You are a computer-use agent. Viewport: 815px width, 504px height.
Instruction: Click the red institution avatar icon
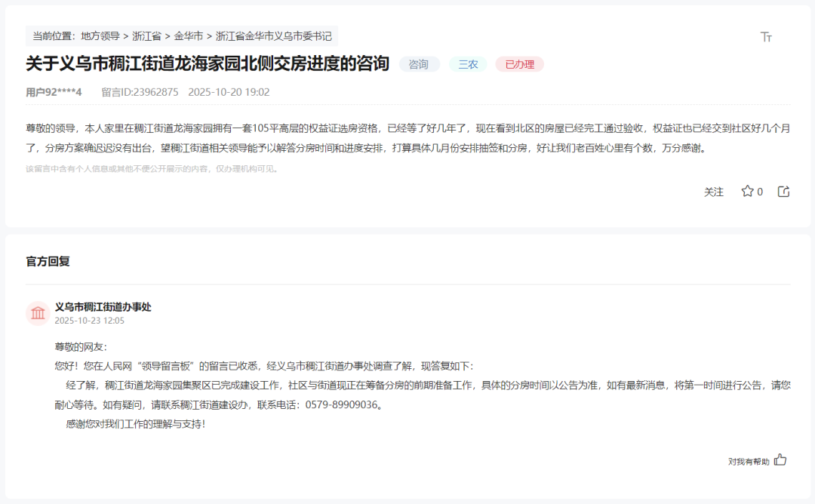[38, 313]
